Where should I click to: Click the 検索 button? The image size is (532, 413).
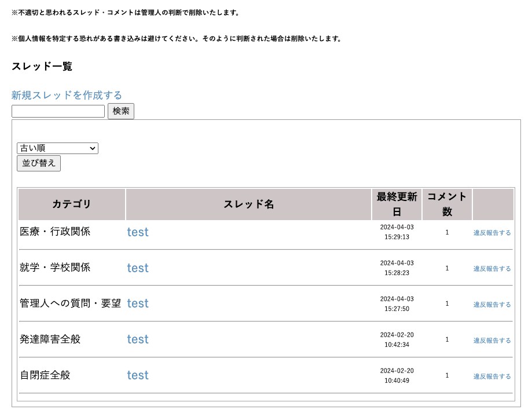121,111
